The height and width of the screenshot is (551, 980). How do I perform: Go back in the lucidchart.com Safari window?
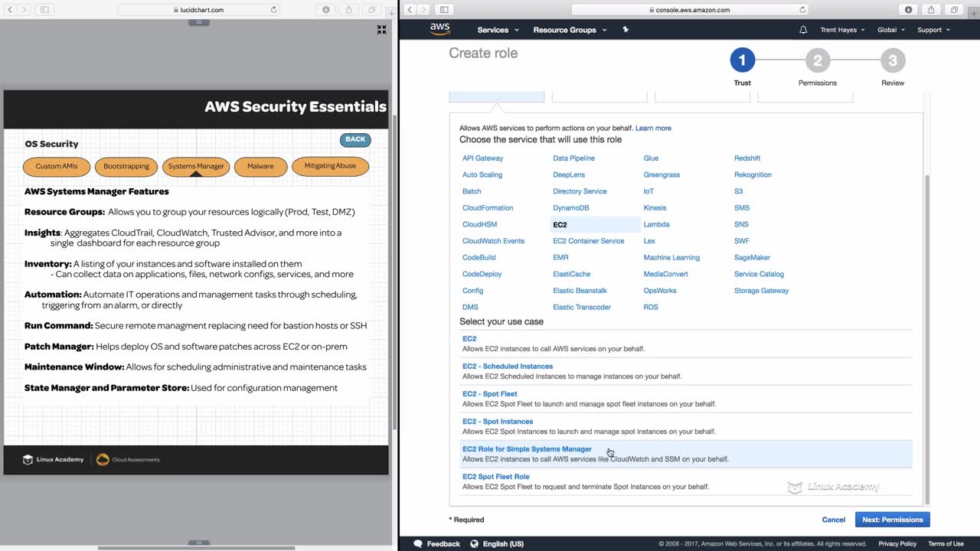point(11,10)
